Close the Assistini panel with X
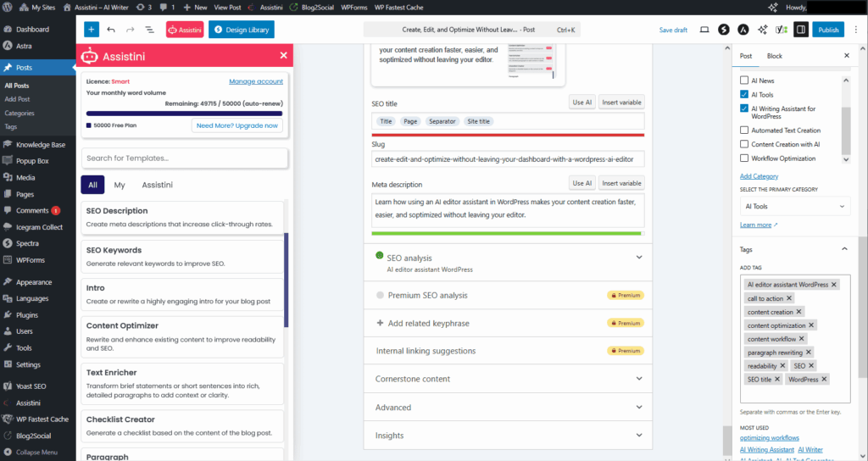Screen dimensions: 868x461 (x=283, y=55)
